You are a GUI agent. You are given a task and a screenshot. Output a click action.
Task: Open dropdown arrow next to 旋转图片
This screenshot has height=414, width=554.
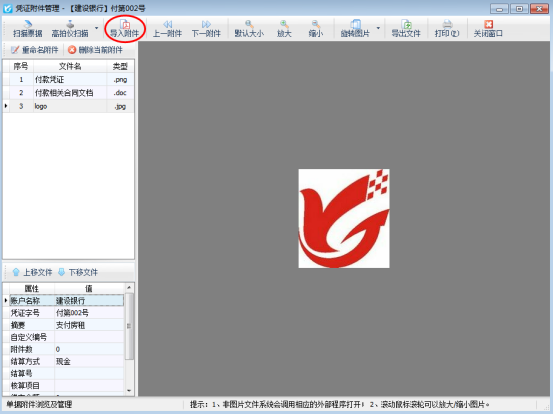378,28
